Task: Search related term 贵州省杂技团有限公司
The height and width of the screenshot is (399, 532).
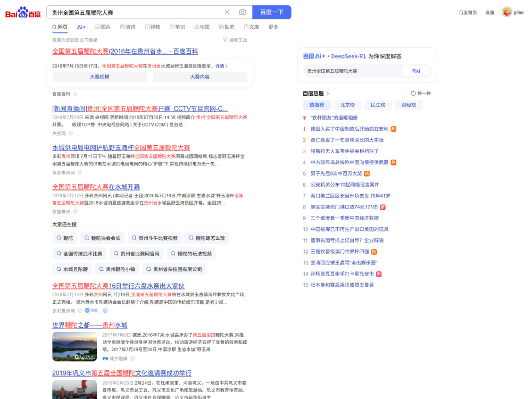Action: point(174,269)
